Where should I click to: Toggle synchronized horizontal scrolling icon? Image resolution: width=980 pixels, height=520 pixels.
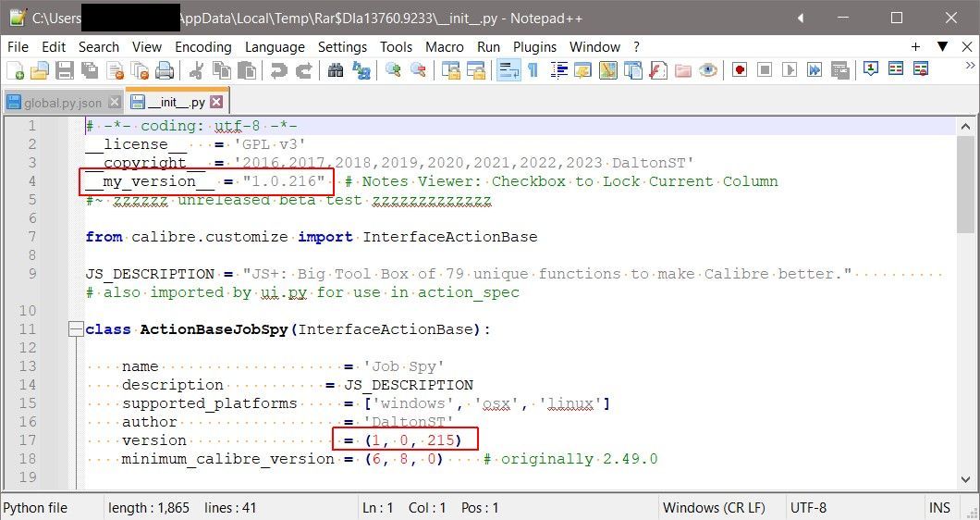476,70
